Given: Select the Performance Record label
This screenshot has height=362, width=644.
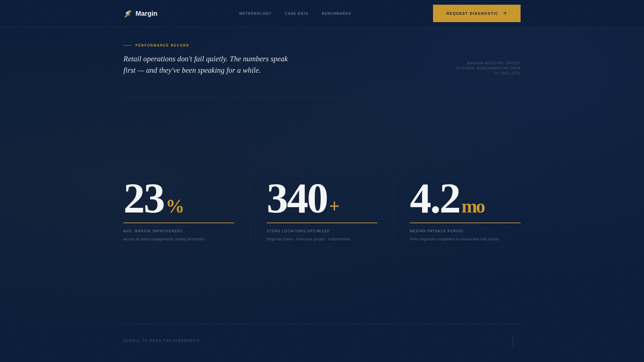Looking at the screenshot, I should point(162,45).
